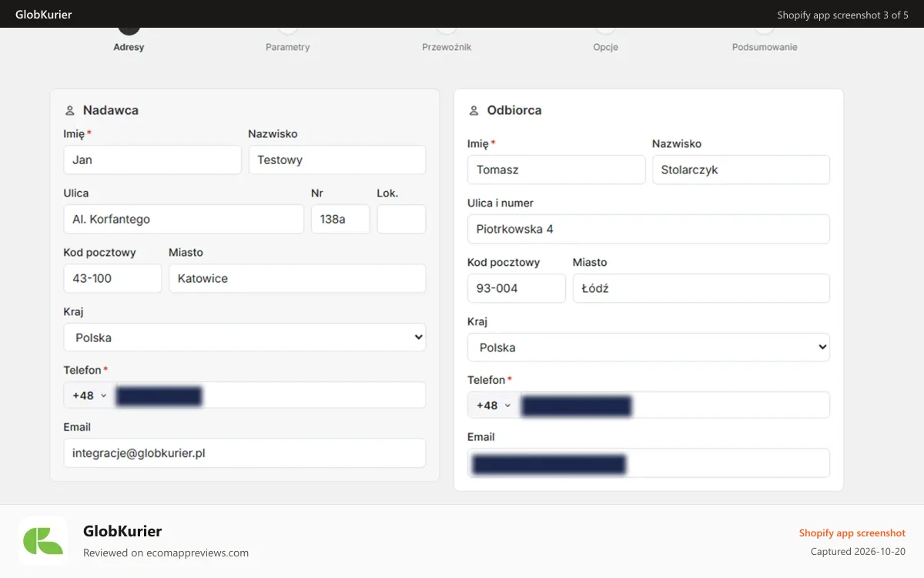This screenshot has width=924, height=578.
Task: Open the sender Kraj dropdown
Action: point(245,338)
